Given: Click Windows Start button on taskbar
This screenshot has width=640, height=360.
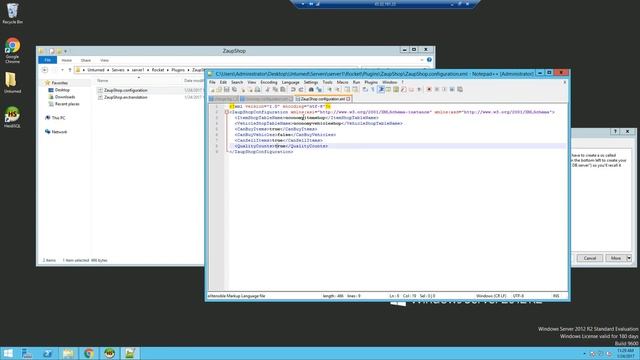Looking at the screenshot, I should [x=8, y=353].
